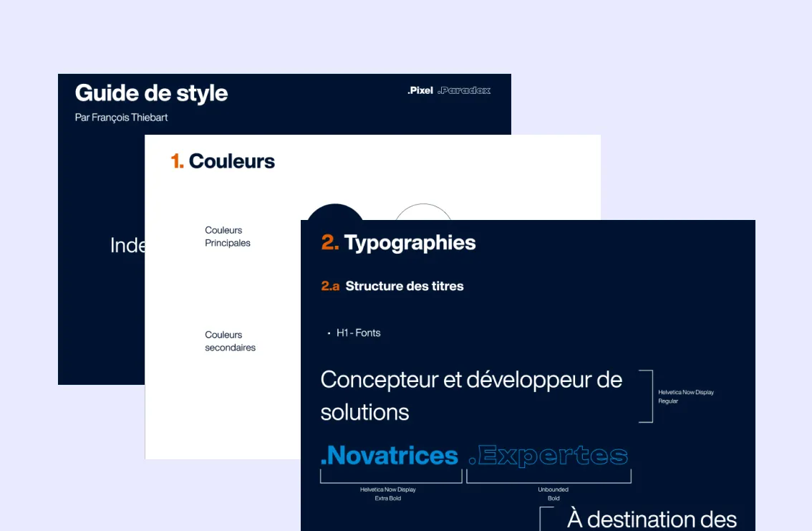Click the .Pixel logo text

pyautogui.click(x=420, y=90)
